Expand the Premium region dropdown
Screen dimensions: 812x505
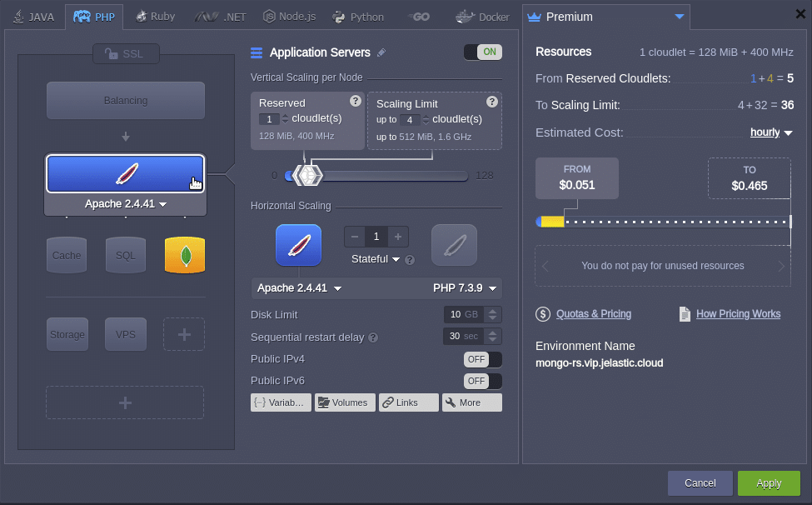pos(680,17)
